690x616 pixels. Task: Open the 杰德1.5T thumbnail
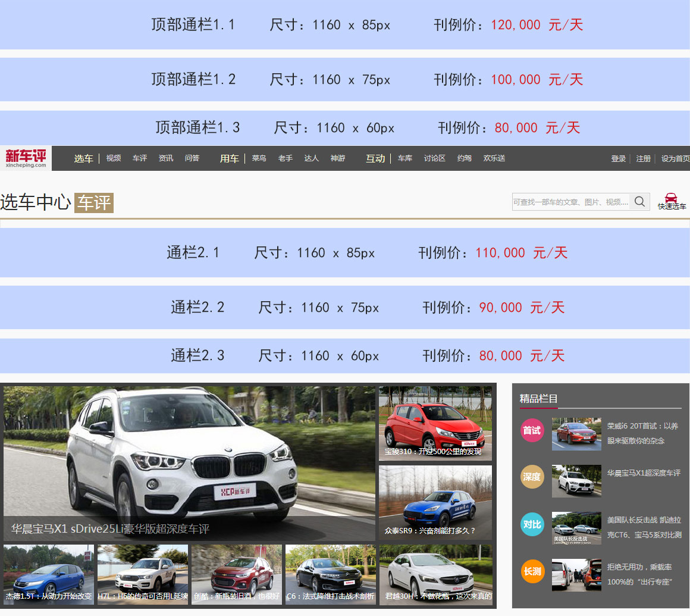[48, 574]
